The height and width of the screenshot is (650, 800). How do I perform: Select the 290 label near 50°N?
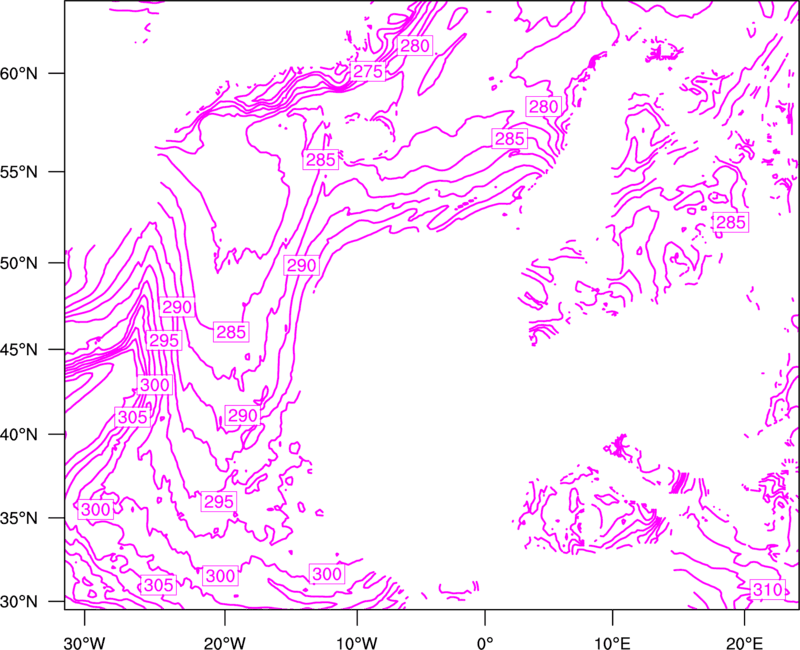(x=302, y=265)
